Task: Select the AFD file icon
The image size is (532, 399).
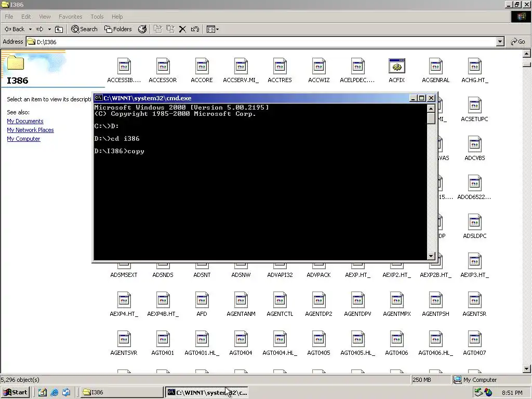Action: 202,300
